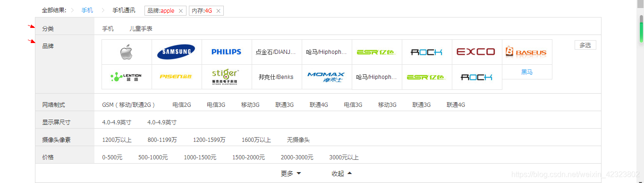This screenshot has height=183, width=644.
Task: Set price range 0-500元
Action: 112,157
